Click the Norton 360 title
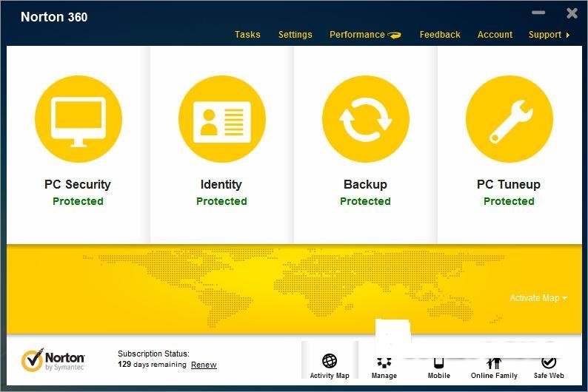Image resolution: width=588 pixels, height=392 pixels. click(54, 17)
